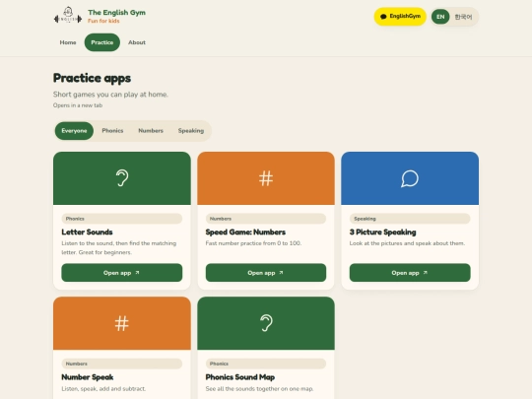Click the 'Fun for kids' tagline

click(x=103, y=21)
